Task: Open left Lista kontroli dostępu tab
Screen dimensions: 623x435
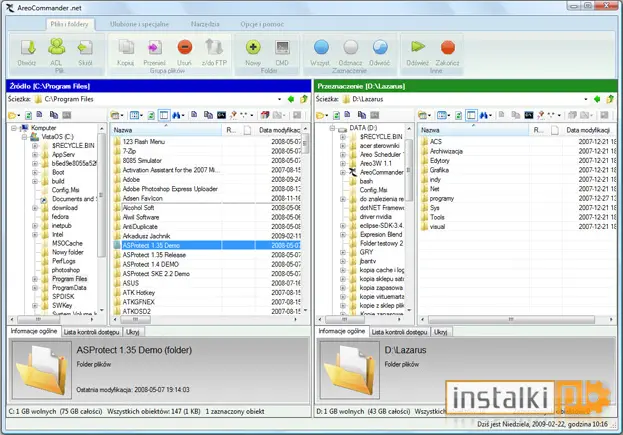Action: (x=91, y=332)
